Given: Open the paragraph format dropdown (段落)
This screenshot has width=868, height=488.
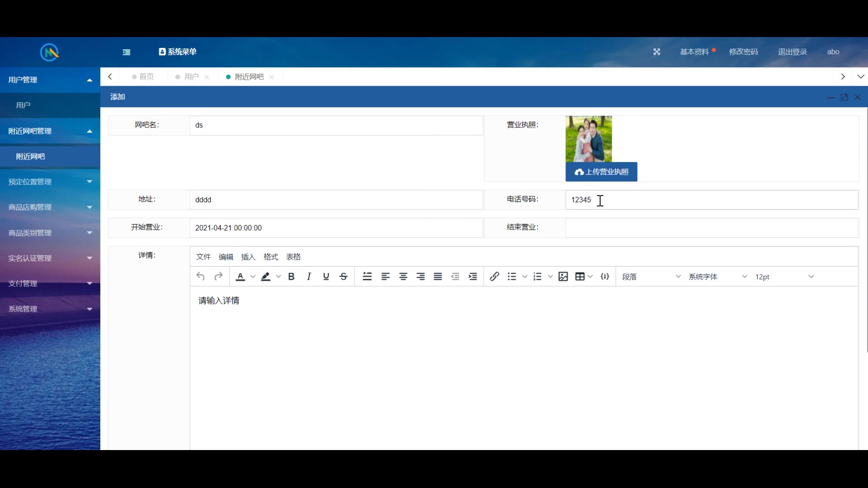Looking at the screenshot, I should tap(651, 277).
